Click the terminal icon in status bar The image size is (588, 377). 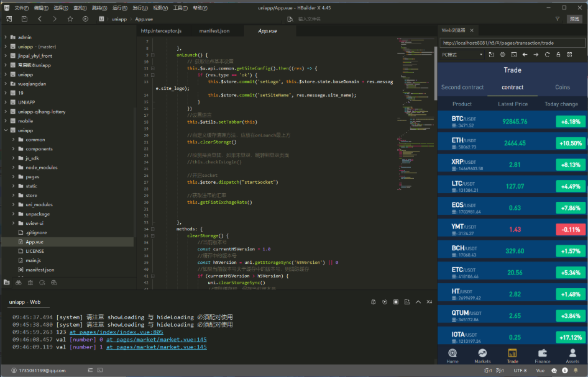pyautogui.click(x=99, y=370)
